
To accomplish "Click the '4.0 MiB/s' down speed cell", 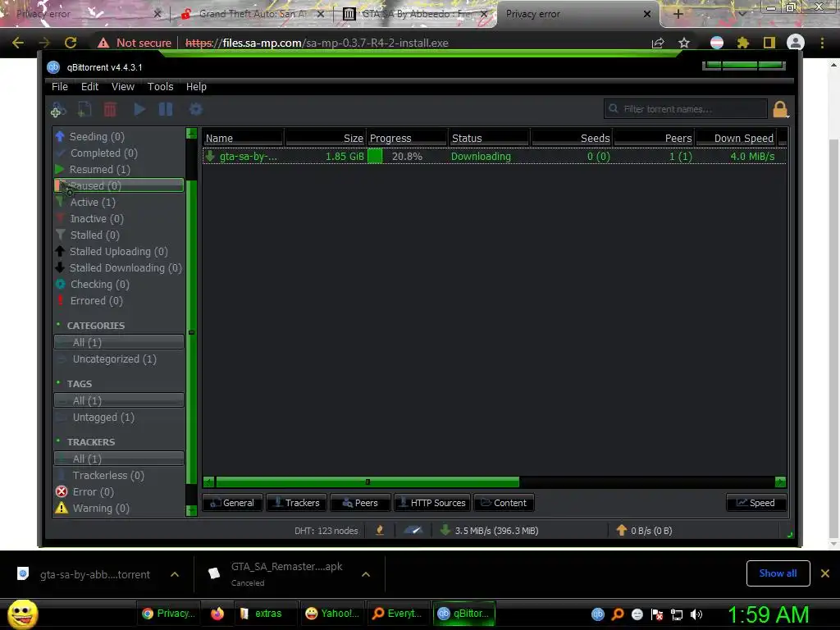I will pyautogui.click(x=752, y=157).
